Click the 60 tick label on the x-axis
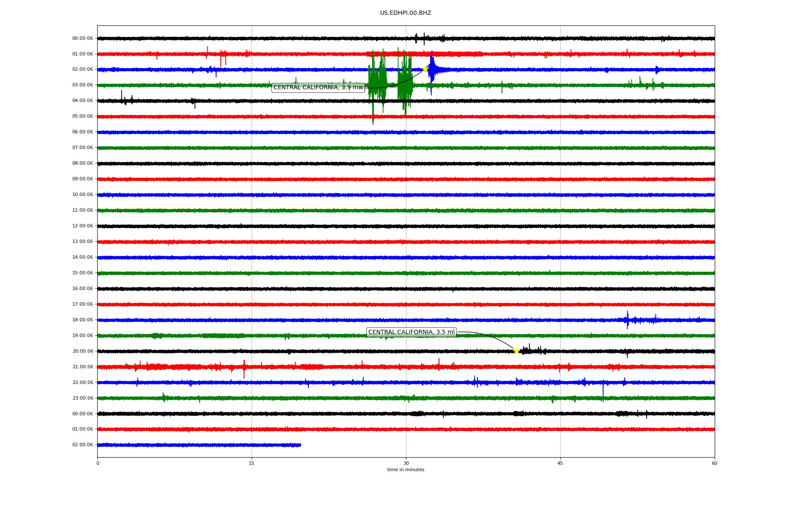The image size is (812, 508). point(714,463)
